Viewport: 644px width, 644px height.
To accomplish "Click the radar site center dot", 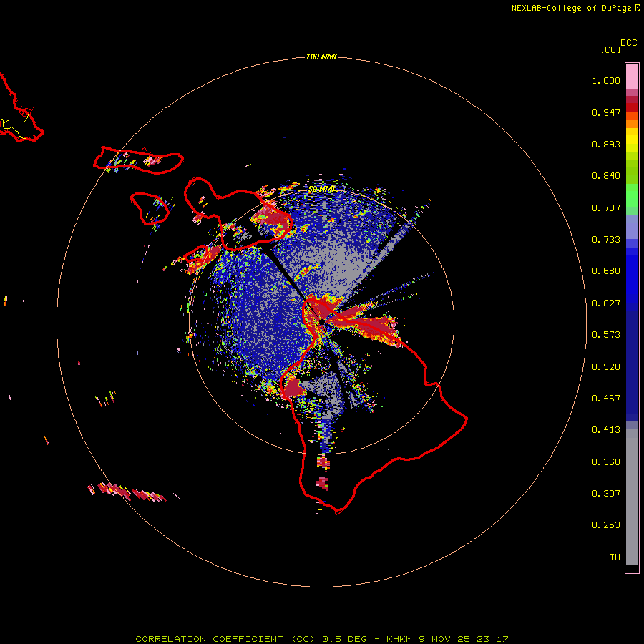I will pos(322,321).
